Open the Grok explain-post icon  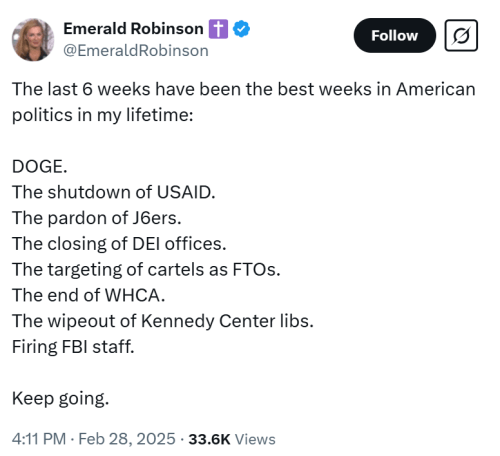(461, 35)
